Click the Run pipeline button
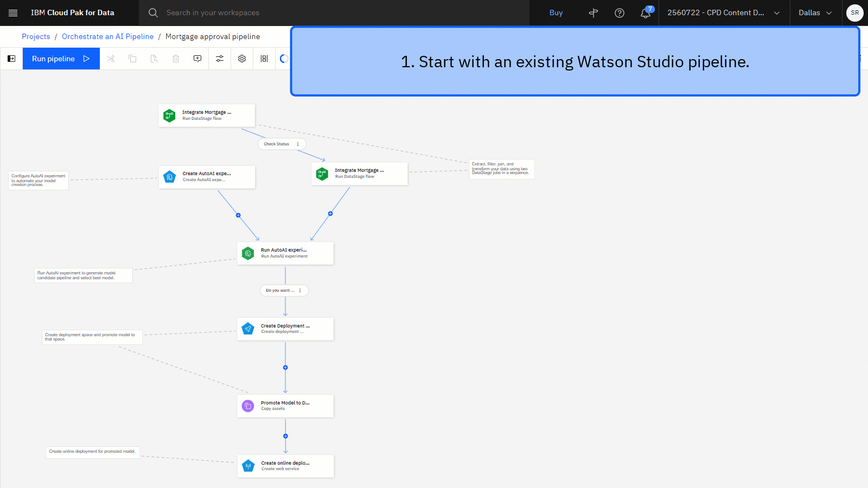 pos(61,59)
